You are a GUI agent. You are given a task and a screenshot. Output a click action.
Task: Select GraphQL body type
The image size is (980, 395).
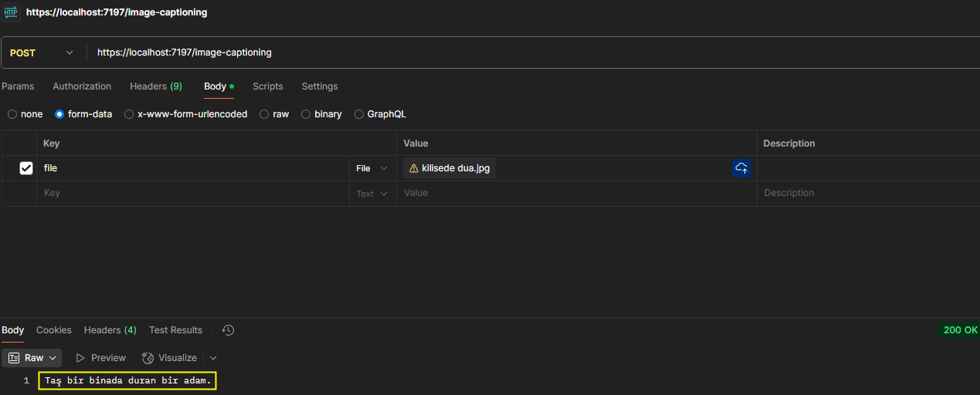click(359, 114)
